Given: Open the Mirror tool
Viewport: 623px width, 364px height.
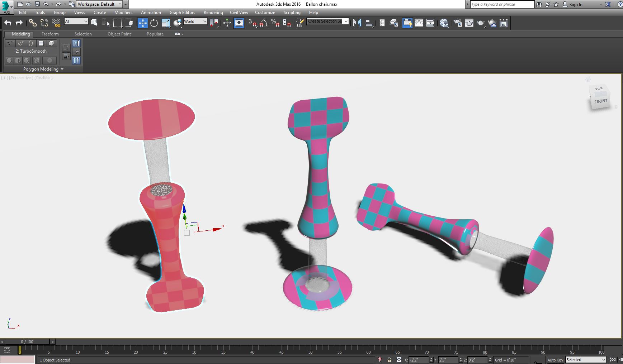Looking at the screenshot, I should (357, 23).
